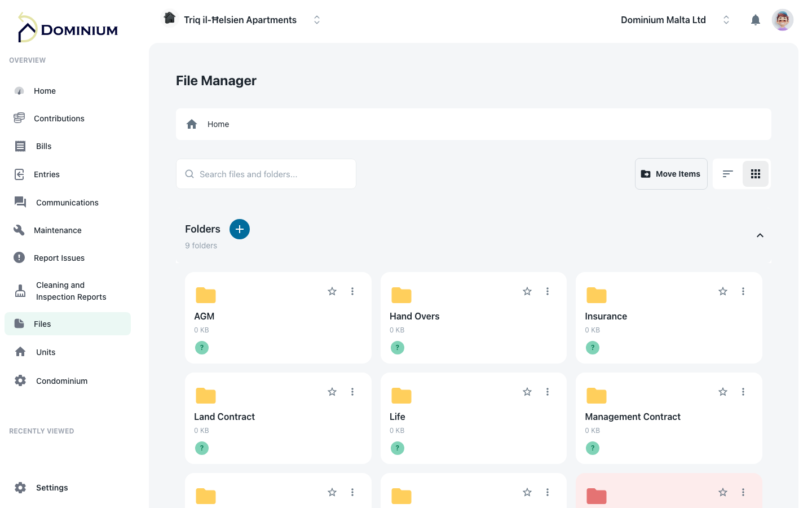Go to Maintenance
812x508 pixels.
(68, 230)
